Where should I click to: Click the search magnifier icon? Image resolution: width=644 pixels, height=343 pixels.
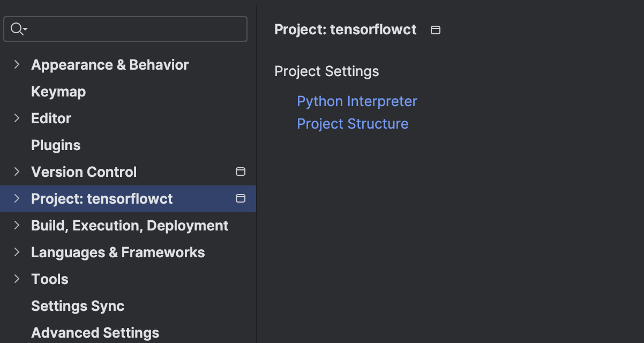(x=17, y=29)
